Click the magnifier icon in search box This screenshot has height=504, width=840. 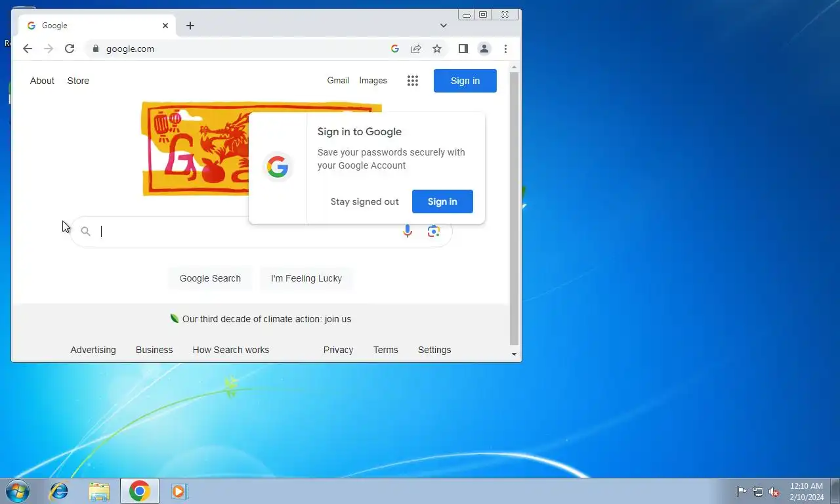(x=85, y=231)
